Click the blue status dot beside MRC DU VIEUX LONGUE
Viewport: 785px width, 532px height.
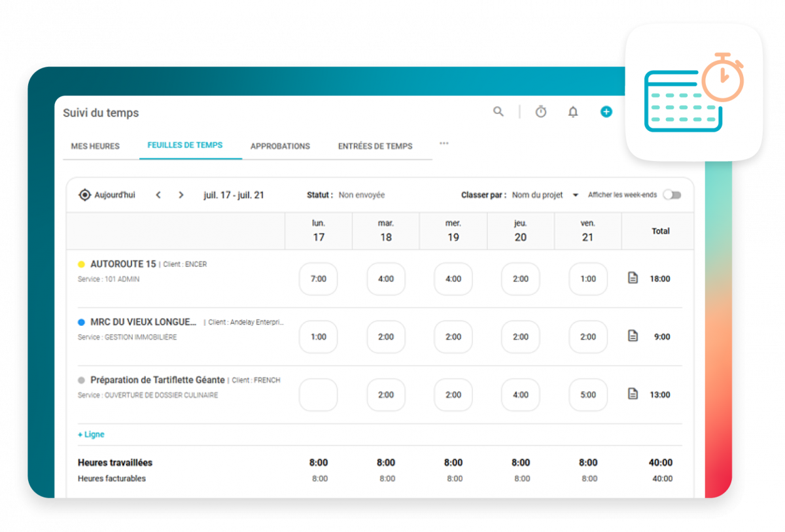(x=80, y=322)
